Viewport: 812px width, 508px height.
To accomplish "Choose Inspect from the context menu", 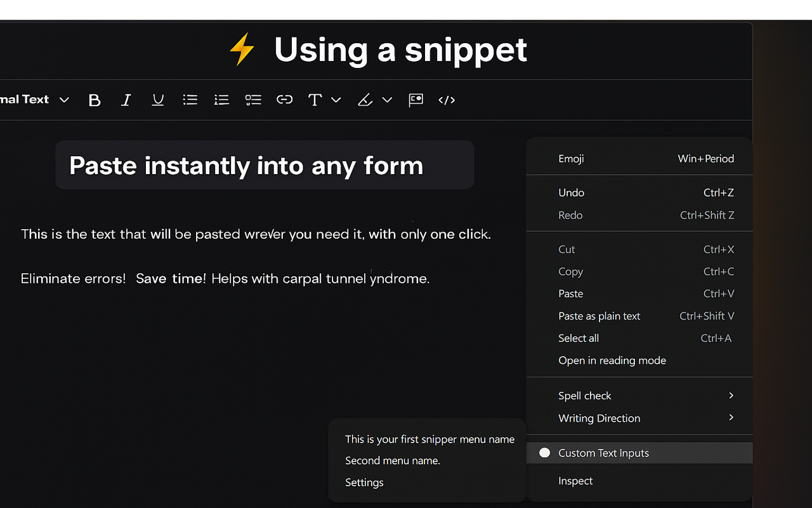I will 639,481.
